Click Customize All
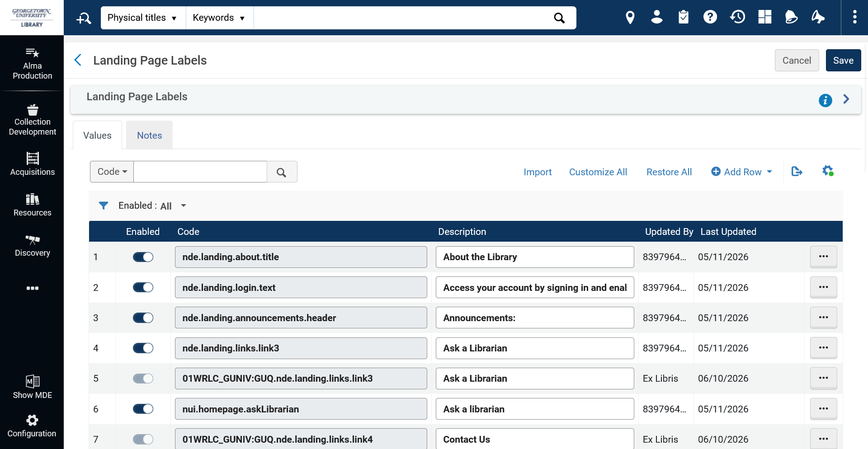The image size is (868, 449). coord(598,172)
